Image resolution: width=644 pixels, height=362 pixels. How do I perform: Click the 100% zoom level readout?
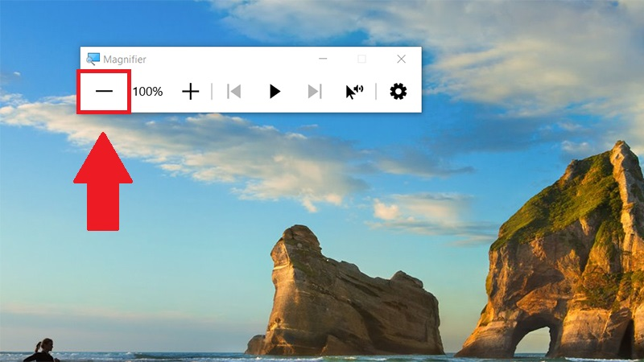(x=147, y=91)
